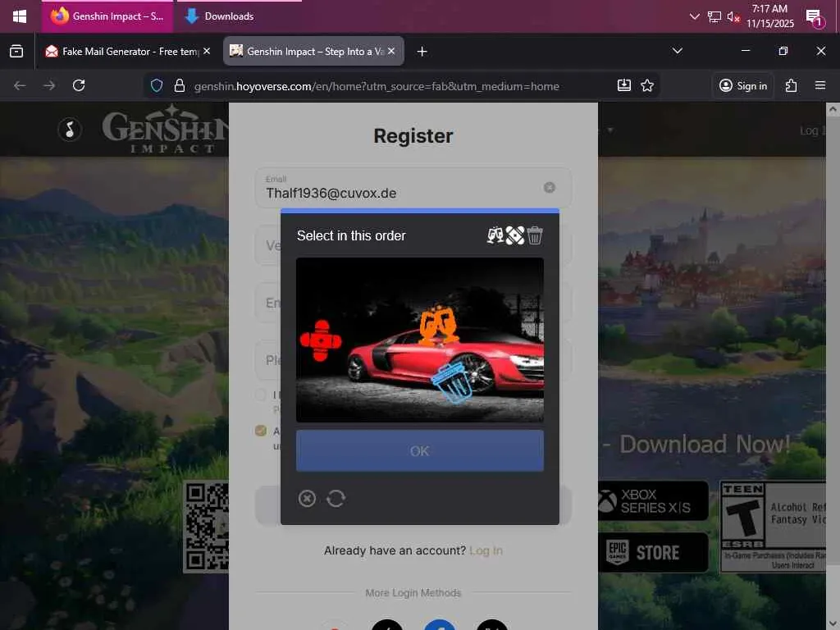Screen dimensions: 840x630
Task: Toggle the background music note icon
Action: click(70, 129)
